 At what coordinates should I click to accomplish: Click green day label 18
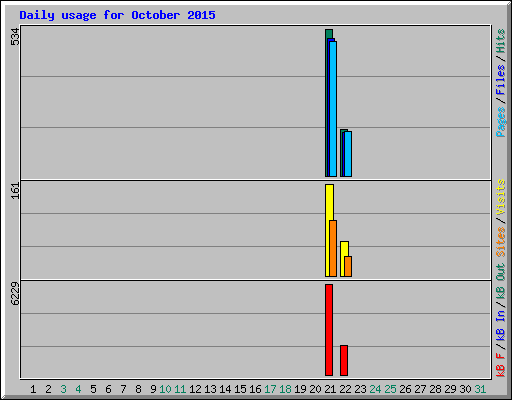(x=285, y=389)
